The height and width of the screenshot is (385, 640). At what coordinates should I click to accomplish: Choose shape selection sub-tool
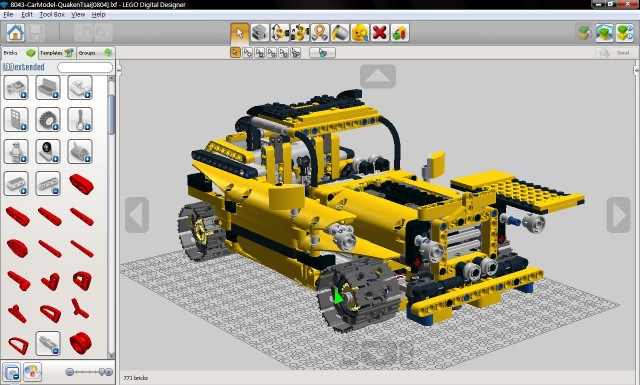284,53
